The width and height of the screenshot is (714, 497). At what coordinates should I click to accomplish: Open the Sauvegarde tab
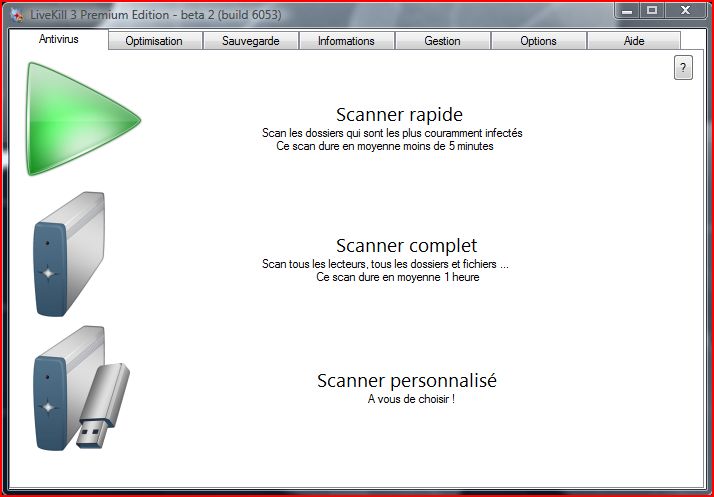[x=250, y=41]
